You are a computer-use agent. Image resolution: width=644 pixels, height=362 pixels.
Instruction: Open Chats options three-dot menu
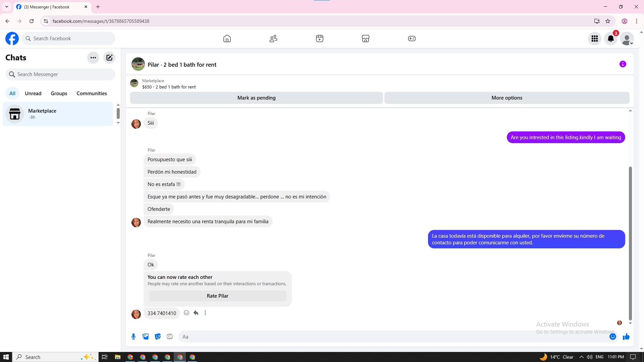point(93,58)
